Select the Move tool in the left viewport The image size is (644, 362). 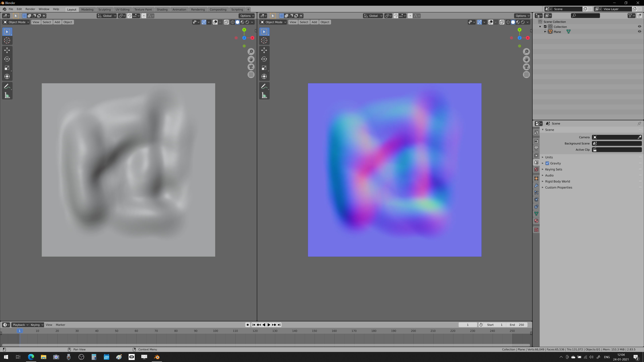[7, 50]
